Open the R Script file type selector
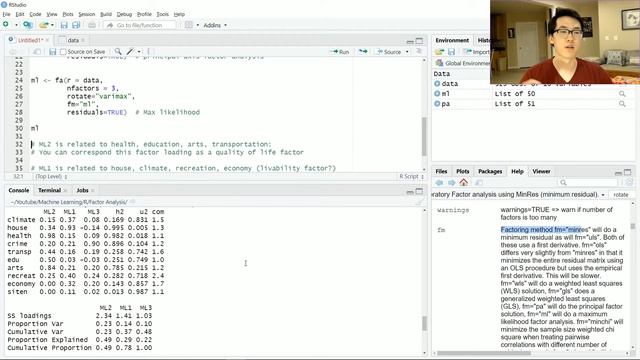The image size is (640, 360). (x=411, y=176)
